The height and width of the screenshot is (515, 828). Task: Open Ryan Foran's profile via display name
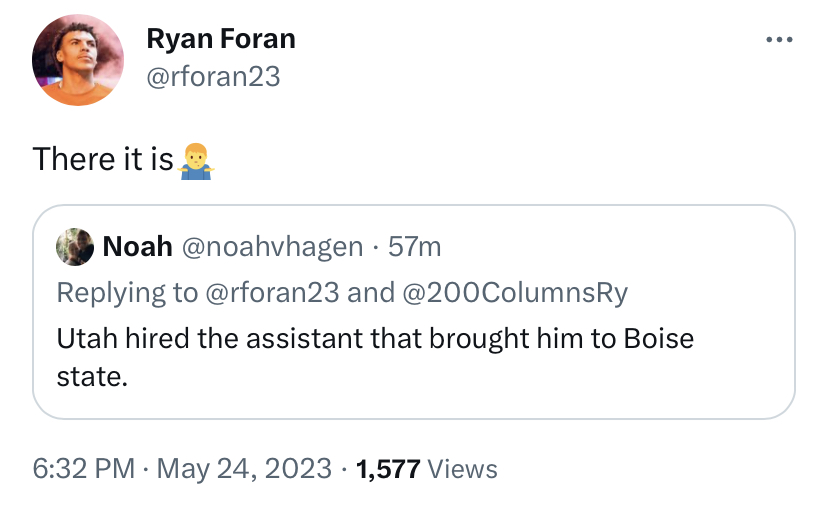pyautogui.click(x=221, y=39)
